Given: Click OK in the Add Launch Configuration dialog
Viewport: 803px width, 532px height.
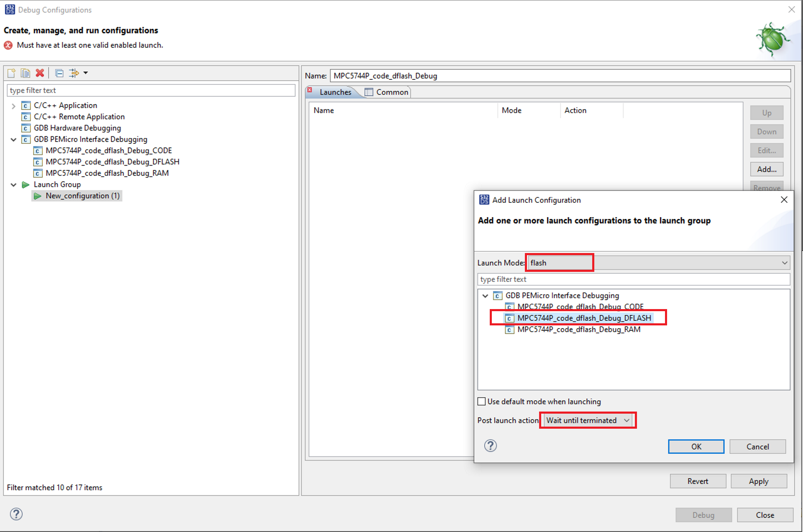Looking at the screenshot, I should tap(696, 446).
